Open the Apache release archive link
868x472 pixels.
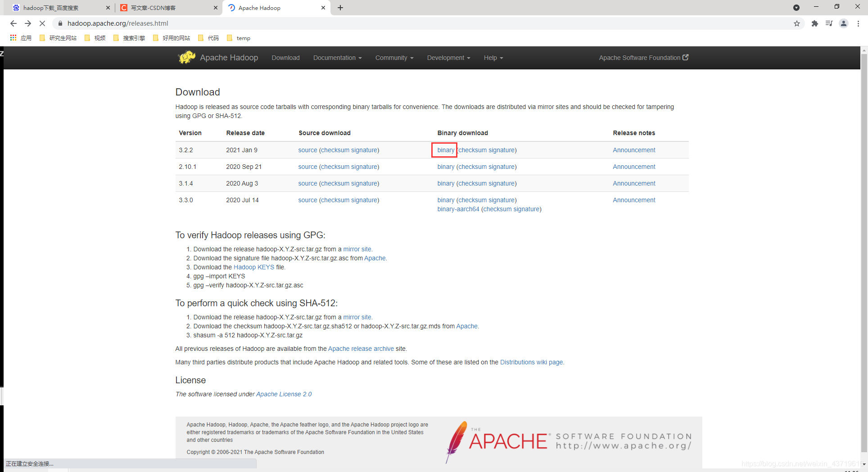pos(361,349)
